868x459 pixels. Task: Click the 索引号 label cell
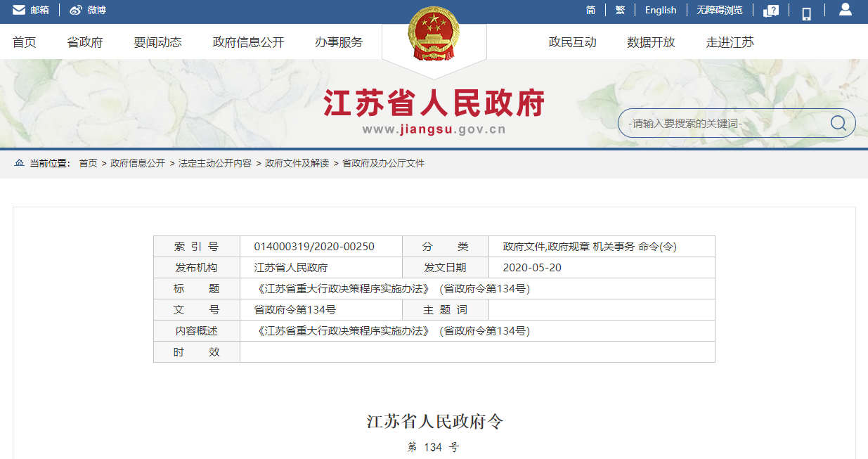click(197, 247)
